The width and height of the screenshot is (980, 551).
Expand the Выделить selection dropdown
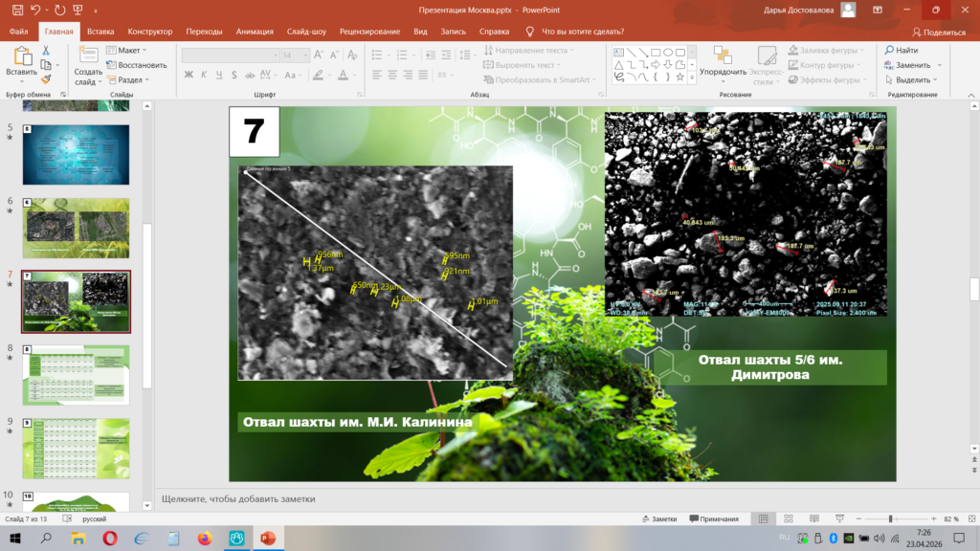pos(912,80)
